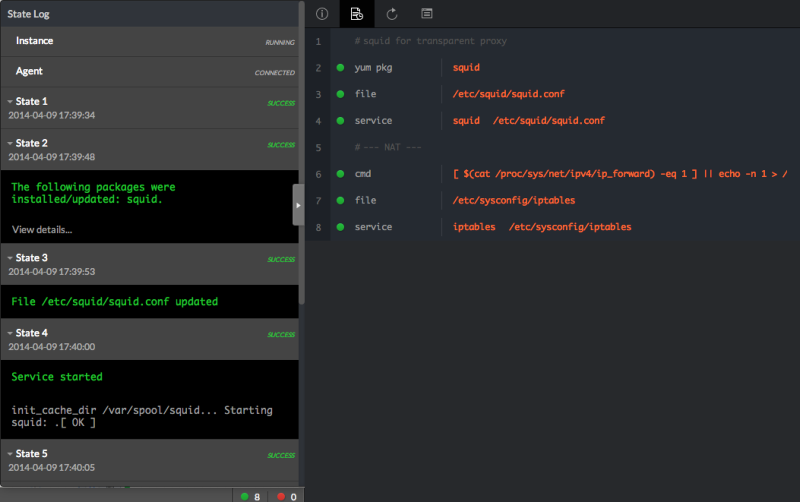
Task: Click the packages installed message text
Action: [x=93, y=193]
